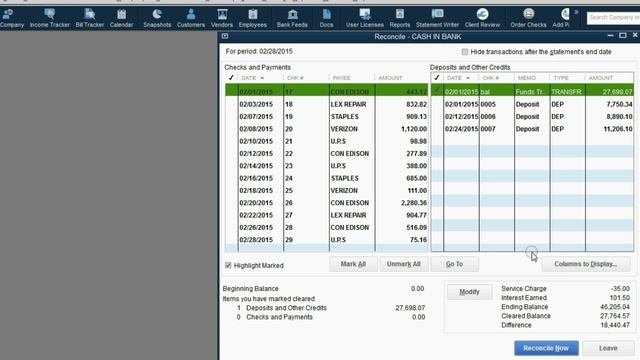This screenshot has height=360, width=640.
Task: Select check 21 U.P.S 98.98 row
Action: coord(326,141)
